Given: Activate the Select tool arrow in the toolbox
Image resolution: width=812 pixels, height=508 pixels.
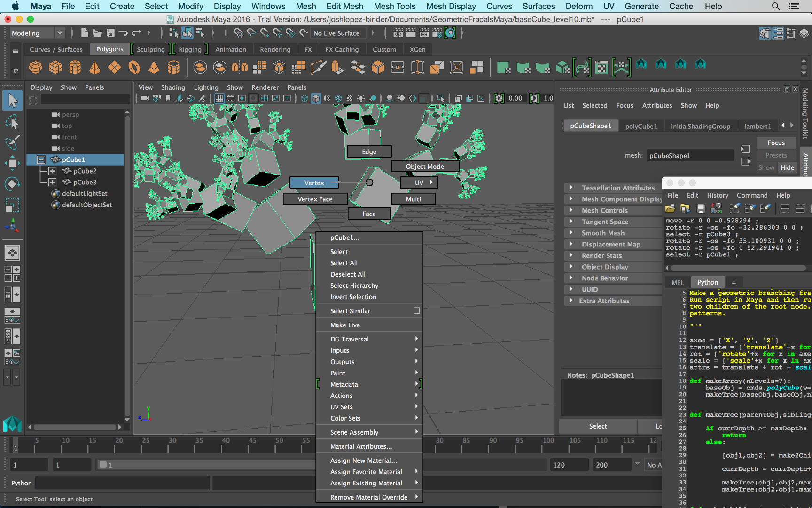Looking at the screenshot, I should pyautogui.click(x=12, y=100).
